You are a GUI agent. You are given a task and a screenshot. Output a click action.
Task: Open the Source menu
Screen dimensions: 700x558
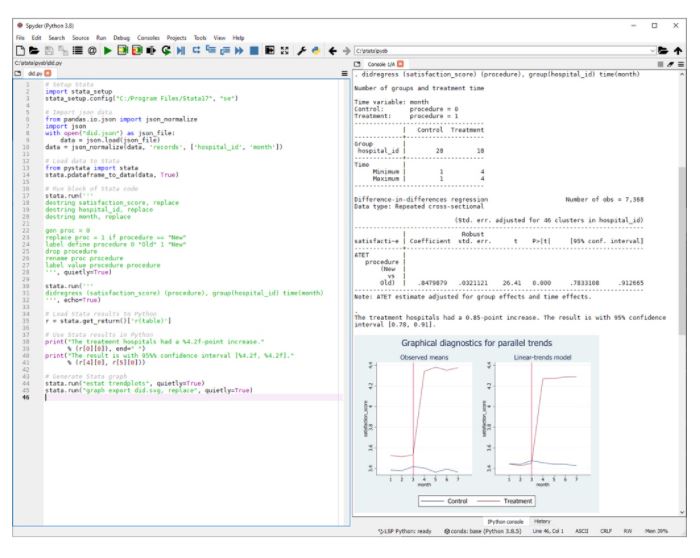coord(80,38)
